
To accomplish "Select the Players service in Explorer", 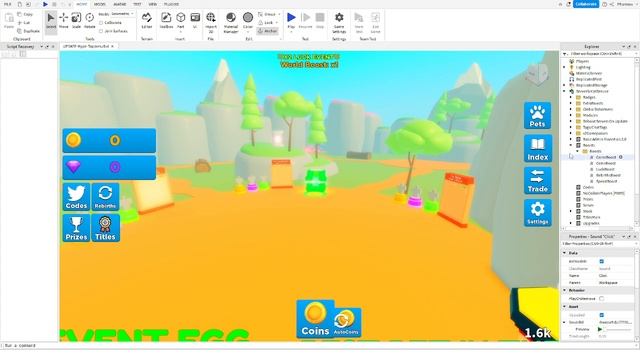I will 582,61.
